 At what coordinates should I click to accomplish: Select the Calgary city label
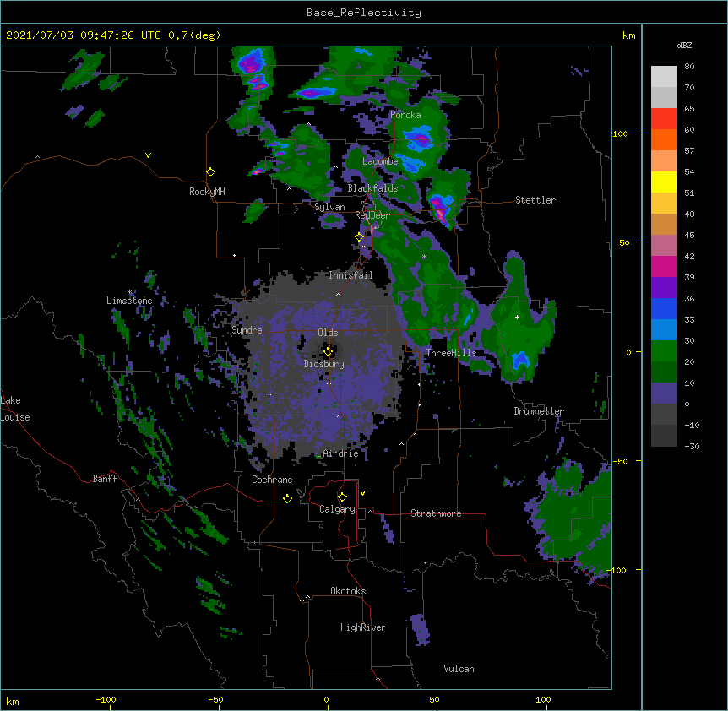tap(337, 509)
